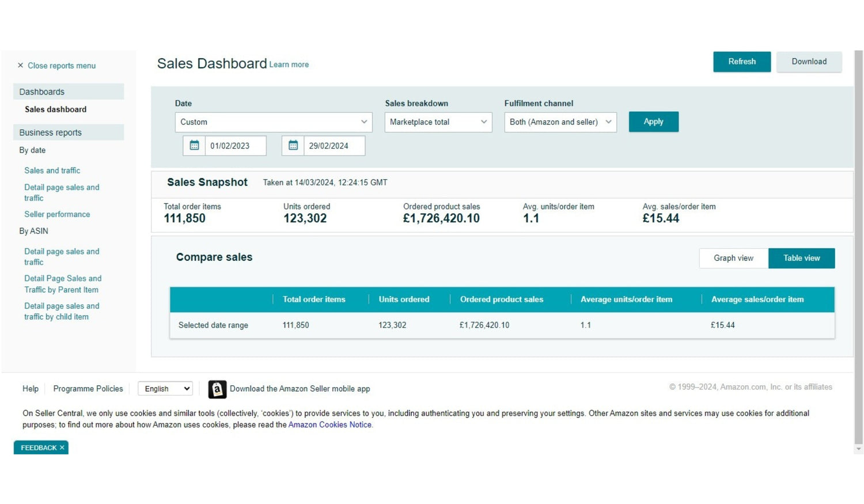Go to Sales and traffic report
The image size is (864, 504).
coord(52,170)
